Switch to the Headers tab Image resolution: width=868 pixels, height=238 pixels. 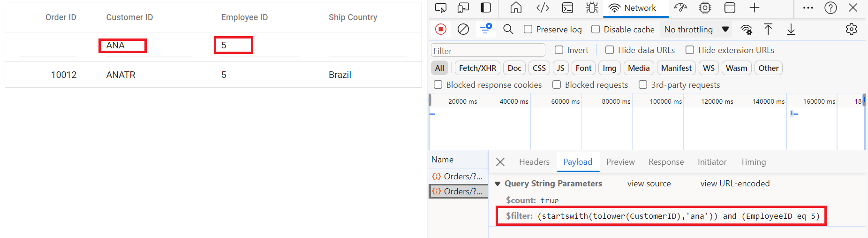534,162
